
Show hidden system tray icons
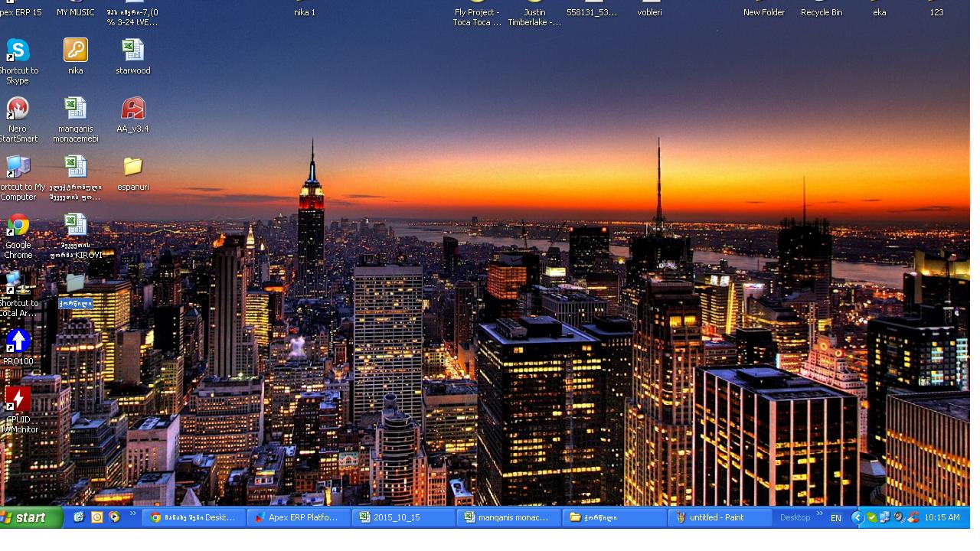857,517
